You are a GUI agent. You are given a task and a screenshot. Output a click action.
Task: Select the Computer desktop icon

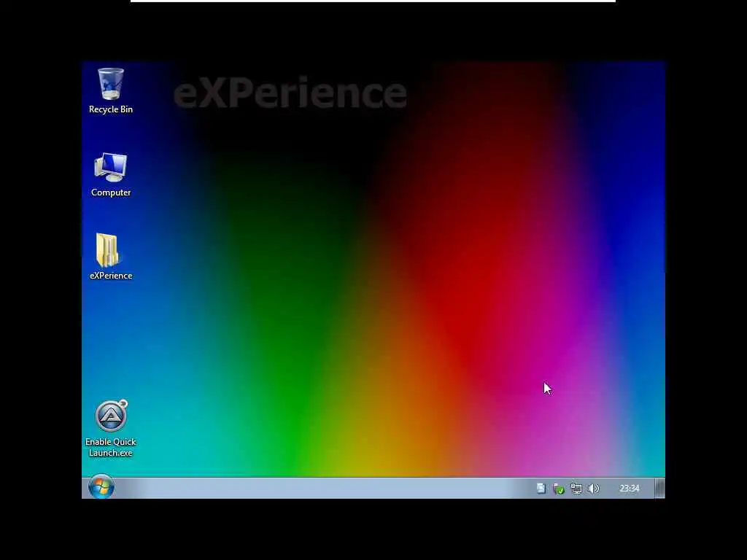[111, 174]
